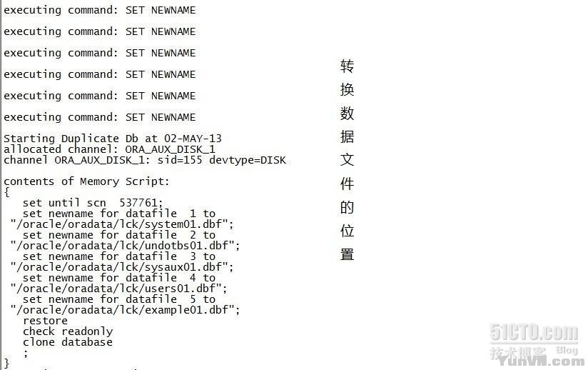This screenshot has height=370, width=588.
Task: Click the "Blog" watermark label
Action: pyautogui.click(x=567, y=351)
